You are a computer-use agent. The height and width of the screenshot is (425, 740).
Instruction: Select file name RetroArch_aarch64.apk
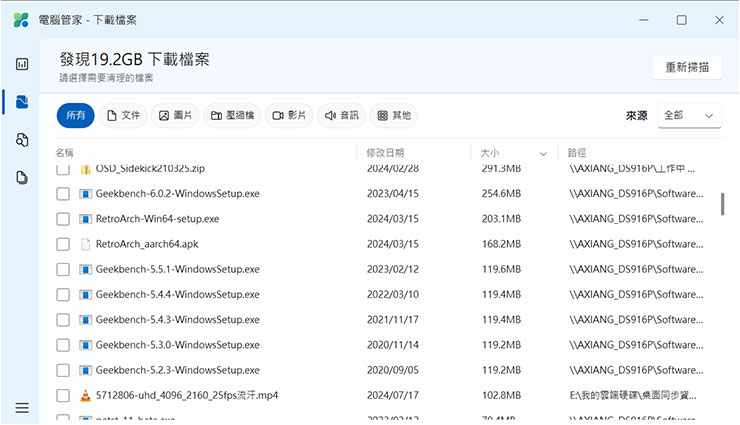coord(147,244)
